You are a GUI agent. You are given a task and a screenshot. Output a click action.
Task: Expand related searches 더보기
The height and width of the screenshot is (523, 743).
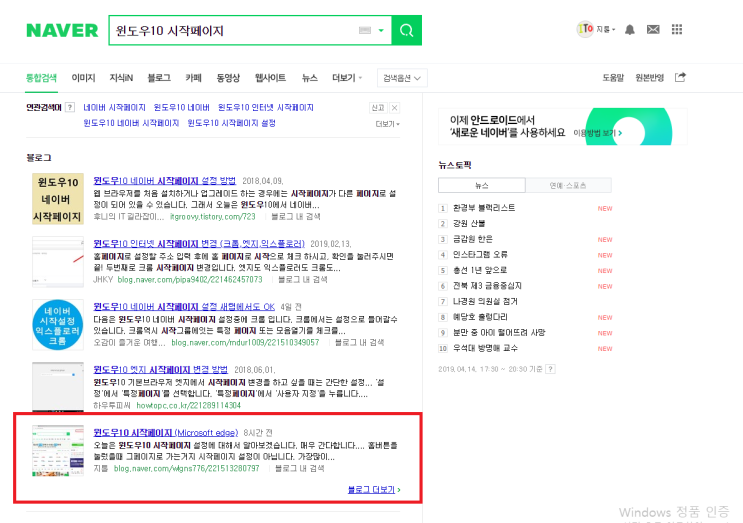[388, 124]
